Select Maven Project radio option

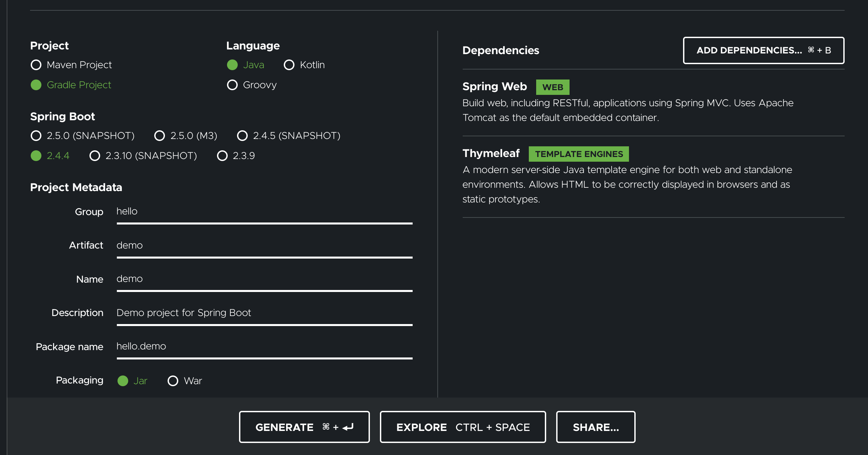tap(36, 65)
